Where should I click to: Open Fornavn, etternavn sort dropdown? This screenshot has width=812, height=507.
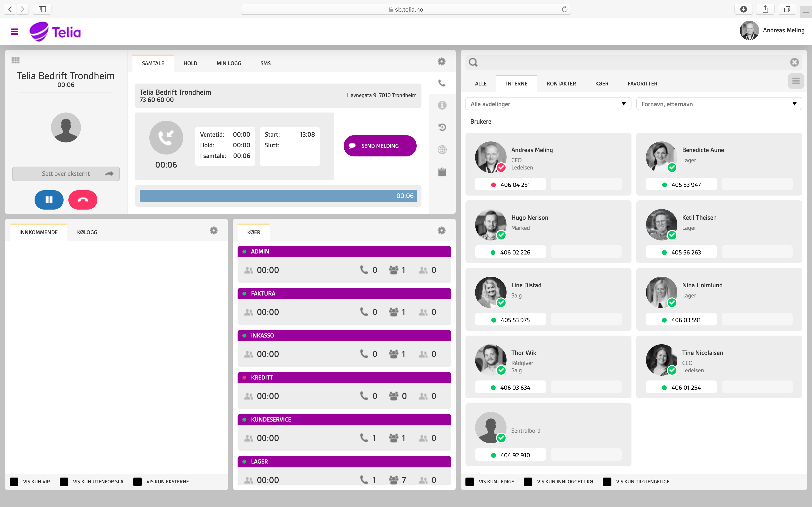[x=719, y=104]
